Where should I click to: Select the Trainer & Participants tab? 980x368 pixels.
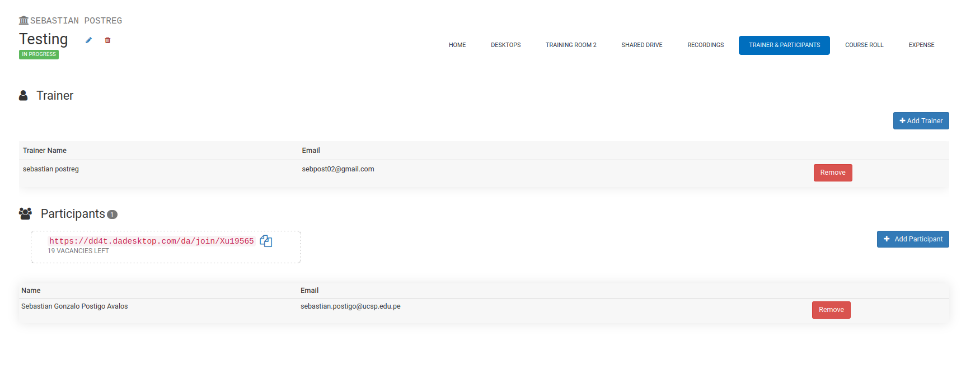click(784, 45)
